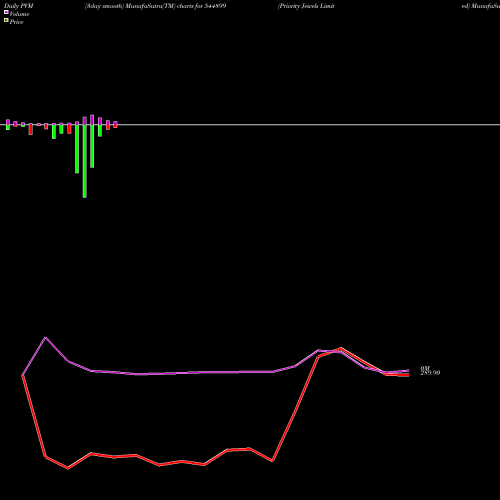
Task: Click the 289.90 price value label
Action: pyautogui.click(x=430, y=373)
